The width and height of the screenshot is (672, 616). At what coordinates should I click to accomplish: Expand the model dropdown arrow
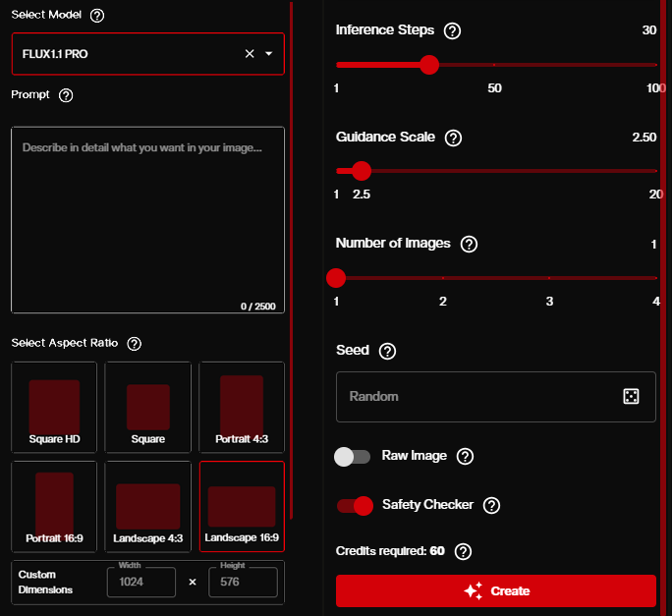(x=269, y=54)
